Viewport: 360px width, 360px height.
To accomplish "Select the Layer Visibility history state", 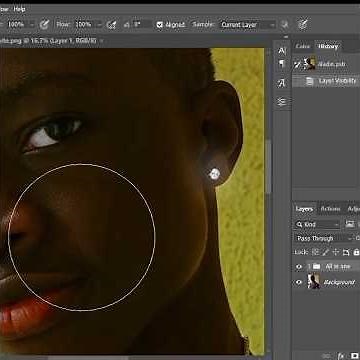I will click(x=326, y=81).
